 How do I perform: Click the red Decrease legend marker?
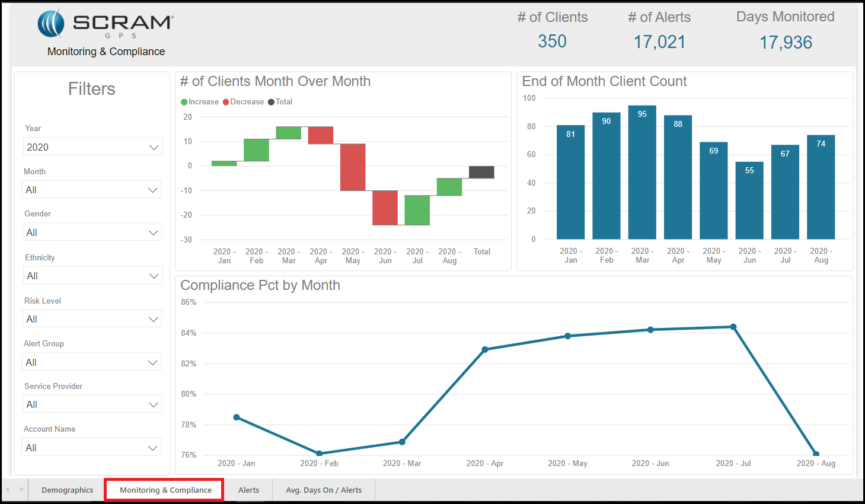(x=226, y=102)
